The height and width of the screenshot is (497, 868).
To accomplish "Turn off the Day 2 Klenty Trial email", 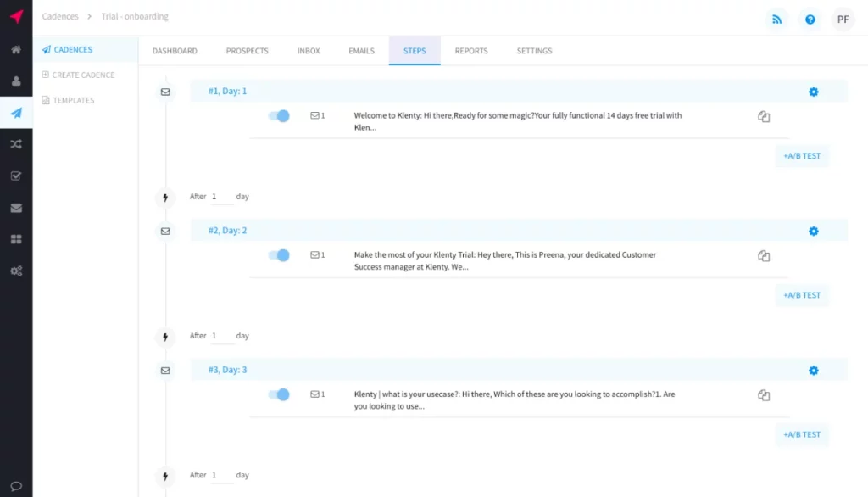I will pos(280,254).
